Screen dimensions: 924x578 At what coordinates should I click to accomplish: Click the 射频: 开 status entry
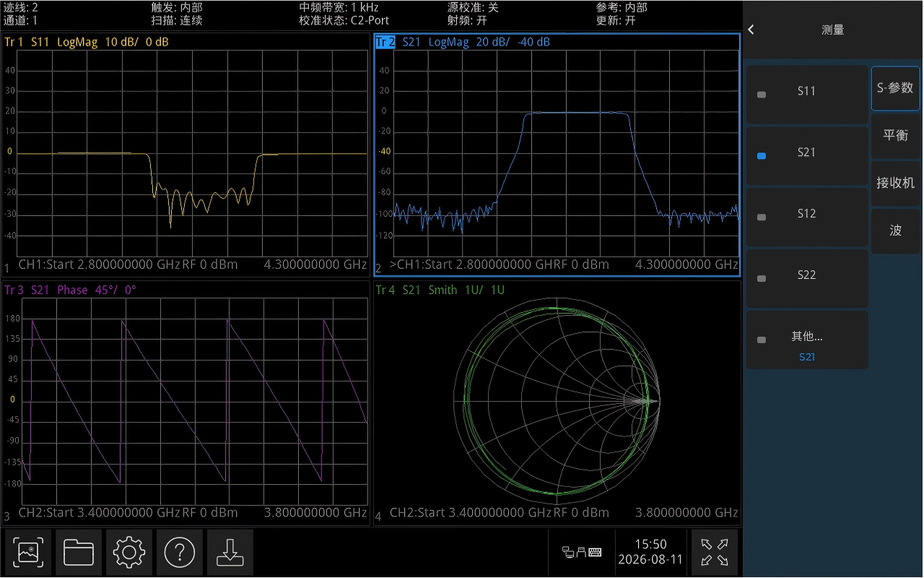point(467,20)
